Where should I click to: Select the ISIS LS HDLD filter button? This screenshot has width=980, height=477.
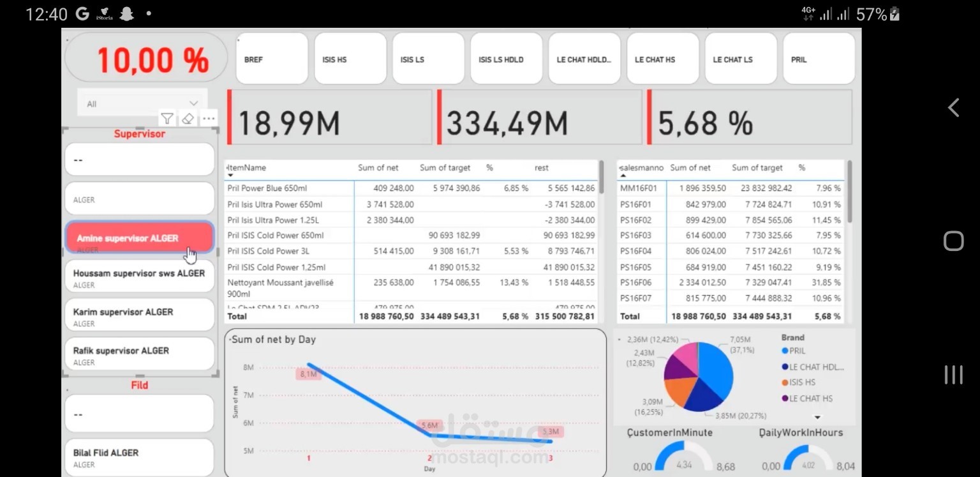tap(507, 59)
